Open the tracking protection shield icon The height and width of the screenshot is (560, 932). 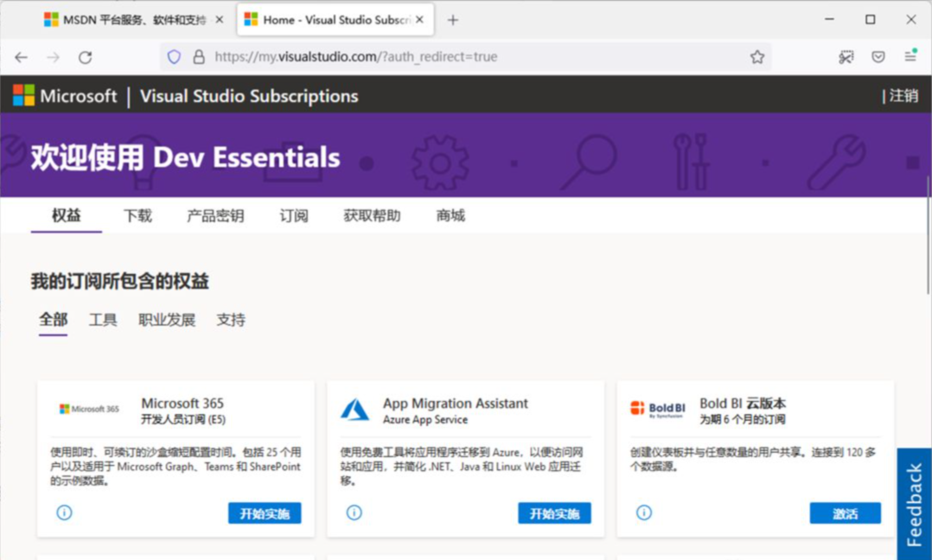[x=174, y=57]
